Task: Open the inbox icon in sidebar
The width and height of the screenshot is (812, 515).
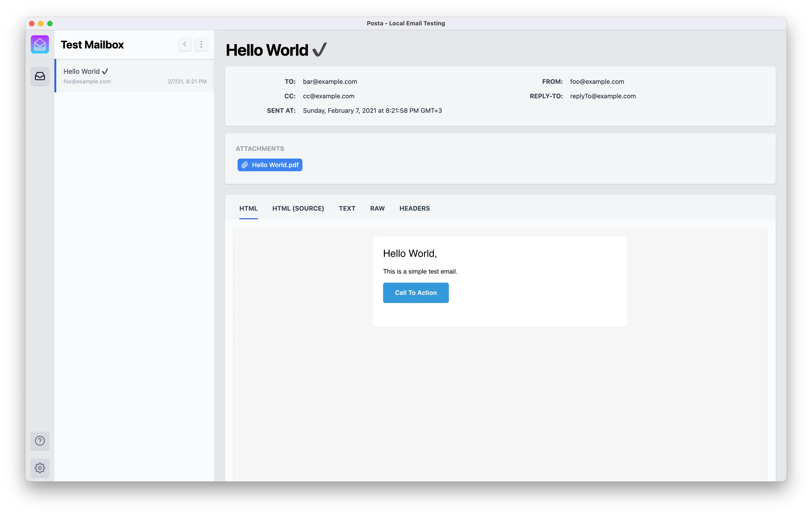Action: click(40, 76)
